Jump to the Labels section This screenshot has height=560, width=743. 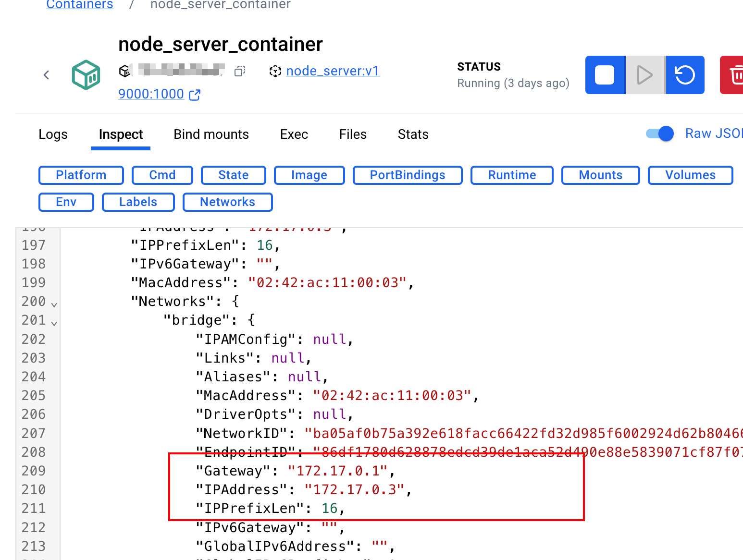138,202
